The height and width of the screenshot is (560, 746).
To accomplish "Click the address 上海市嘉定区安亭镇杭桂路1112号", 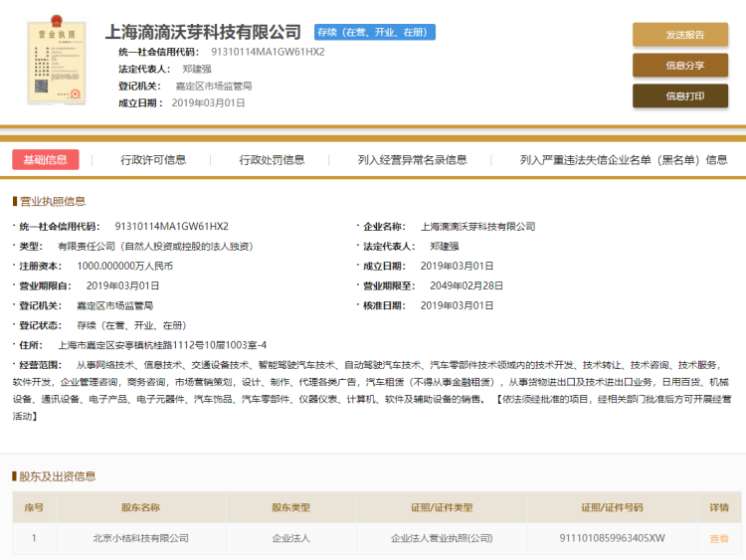I will click(x=162, y=345).
